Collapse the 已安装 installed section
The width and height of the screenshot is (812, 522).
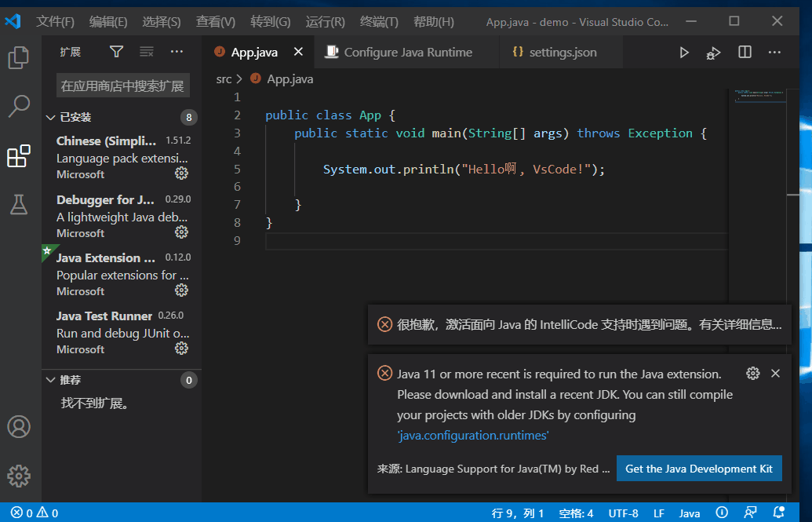pos(51,118)
